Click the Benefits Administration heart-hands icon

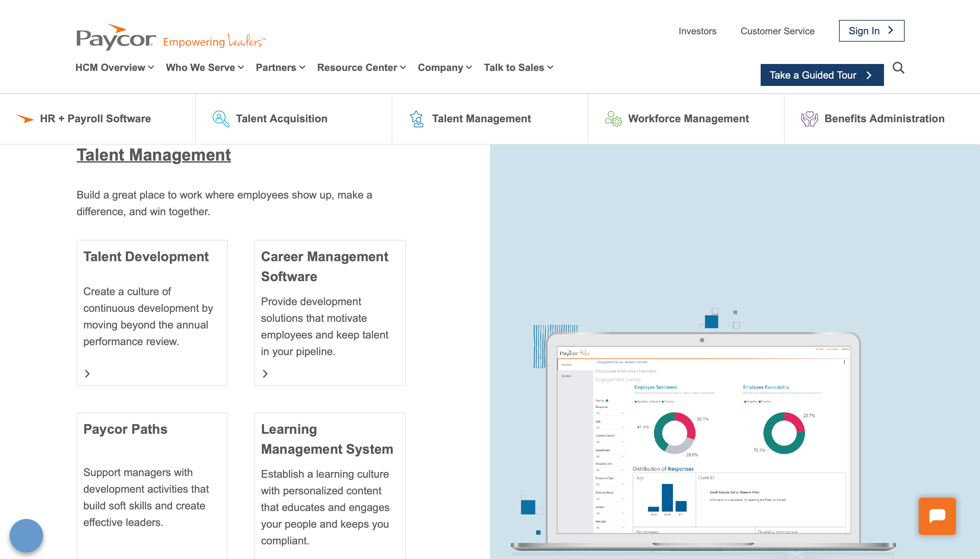[809, 119]
